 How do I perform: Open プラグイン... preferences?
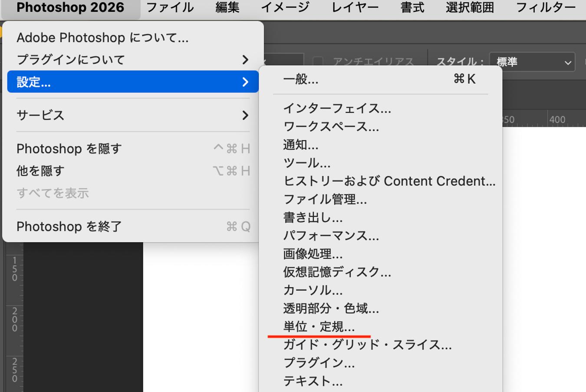(380, 363)
